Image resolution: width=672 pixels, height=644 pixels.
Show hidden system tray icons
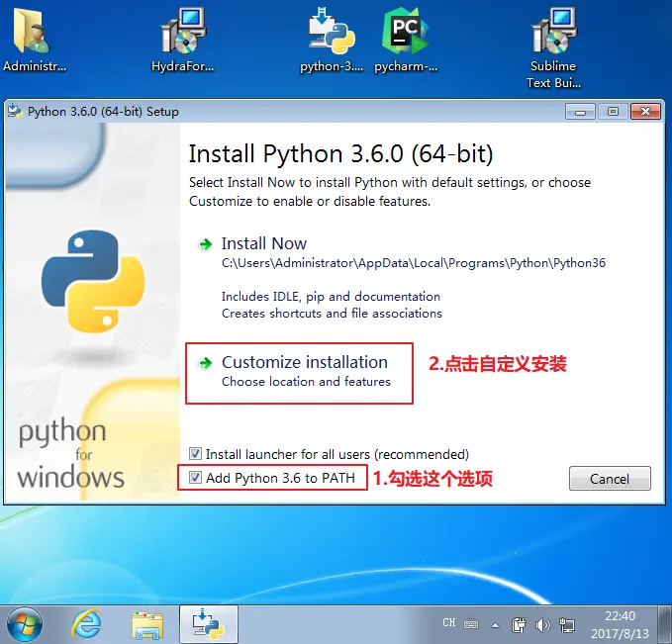coord(495,625)
